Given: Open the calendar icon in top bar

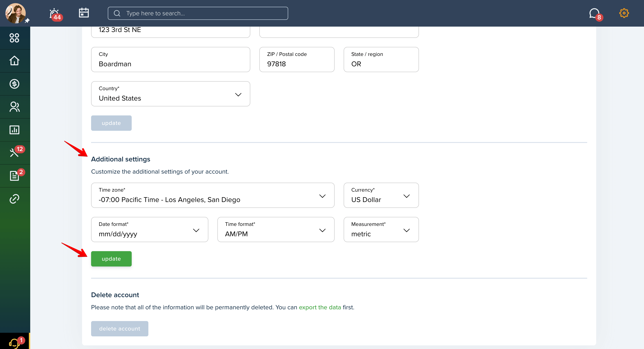Looking at the screenshot, I should pos(84,13).
